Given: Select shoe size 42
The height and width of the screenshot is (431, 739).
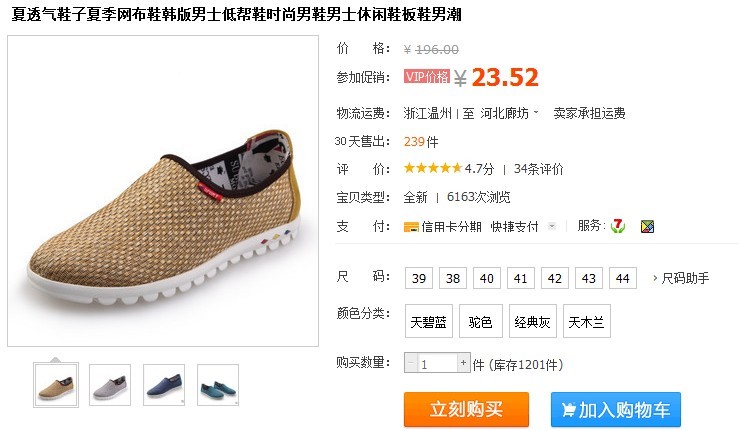Looking at the screenshot, I should pos(555,278).
